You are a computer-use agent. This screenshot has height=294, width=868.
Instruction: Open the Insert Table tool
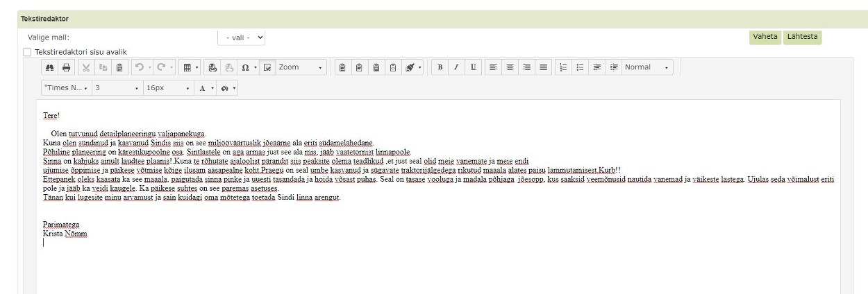(x=187, y=68)
